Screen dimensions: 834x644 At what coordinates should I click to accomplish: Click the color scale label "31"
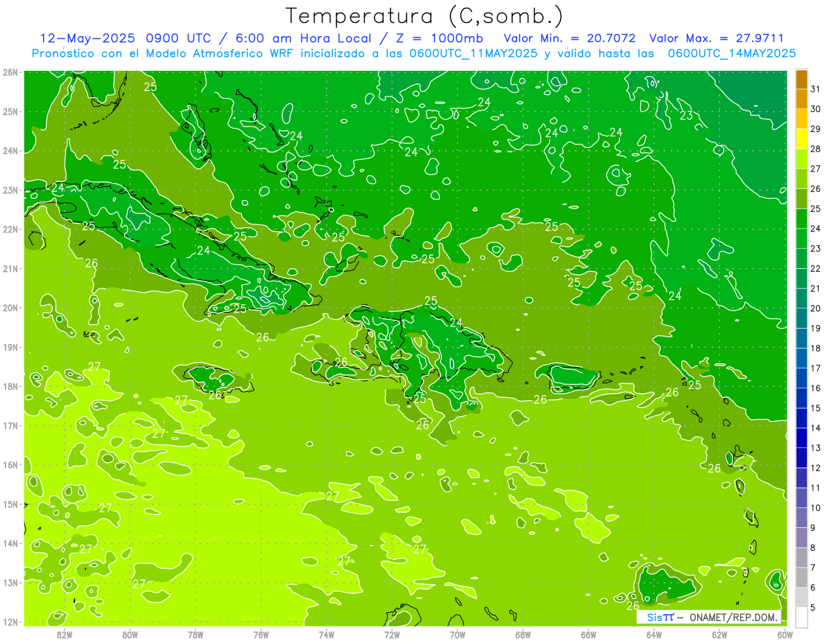(x=816, y=88)
